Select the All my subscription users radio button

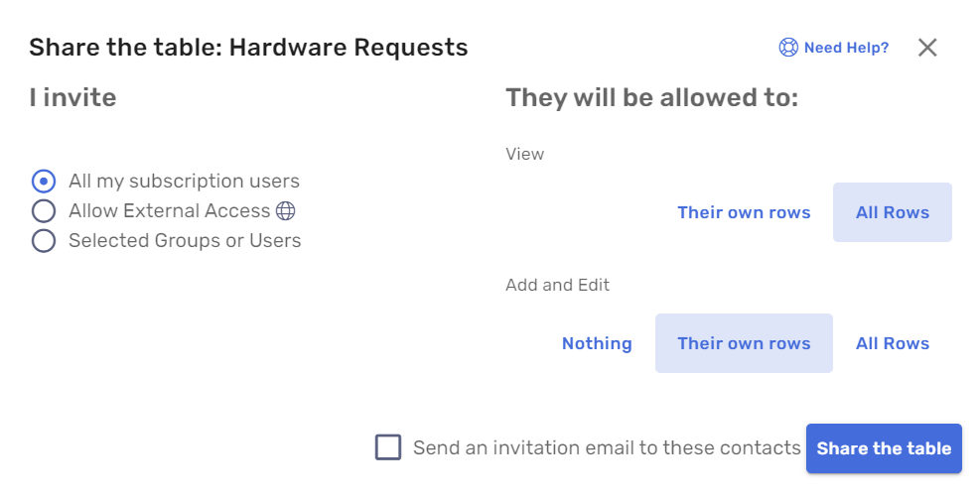click(x=44, y=182)
